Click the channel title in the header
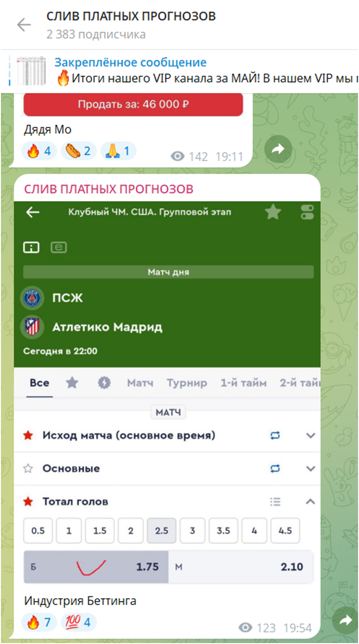This screenshot has width=359, height=644. pyautogui.click(x=131, y=16)
